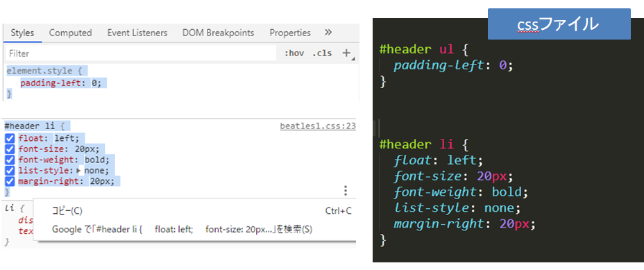Open the three-dot more options icon
Screen dimensions: 644x270
point(346,191)
